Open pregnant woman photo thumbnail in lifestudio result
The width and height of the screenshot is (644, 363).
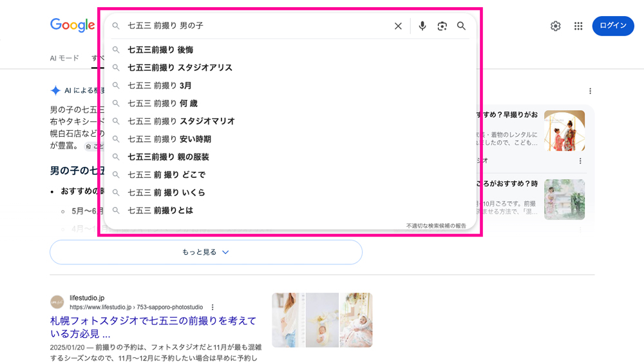click(x=289, y=320)
